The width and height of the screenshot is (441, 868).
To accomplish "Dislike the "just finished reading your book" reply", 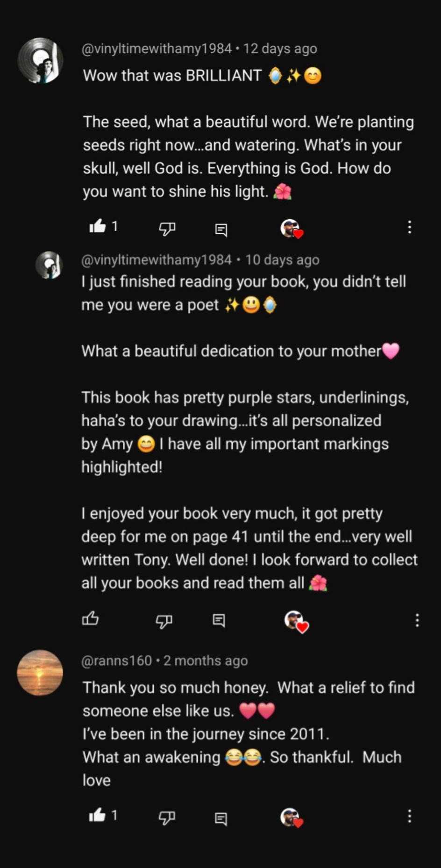I will pyautogui.click(x=164, y=621).
